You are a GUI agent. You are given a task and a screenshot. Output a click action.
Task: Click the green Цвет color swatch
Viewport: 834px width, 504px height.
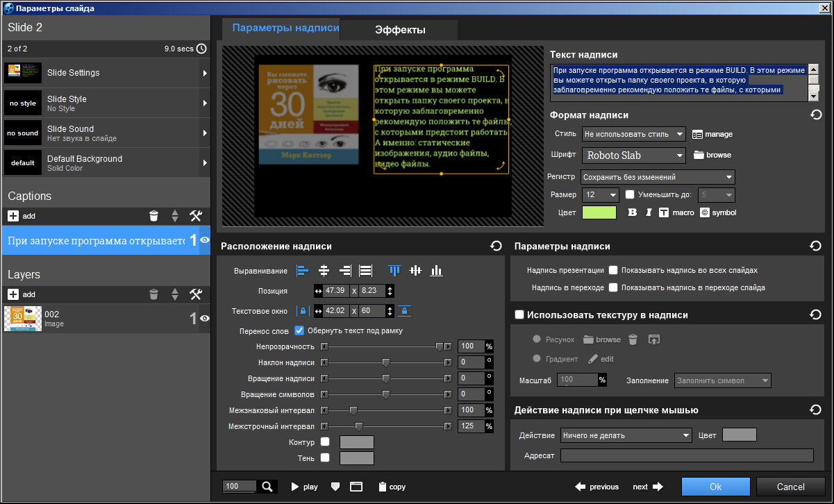pos(599,212)
